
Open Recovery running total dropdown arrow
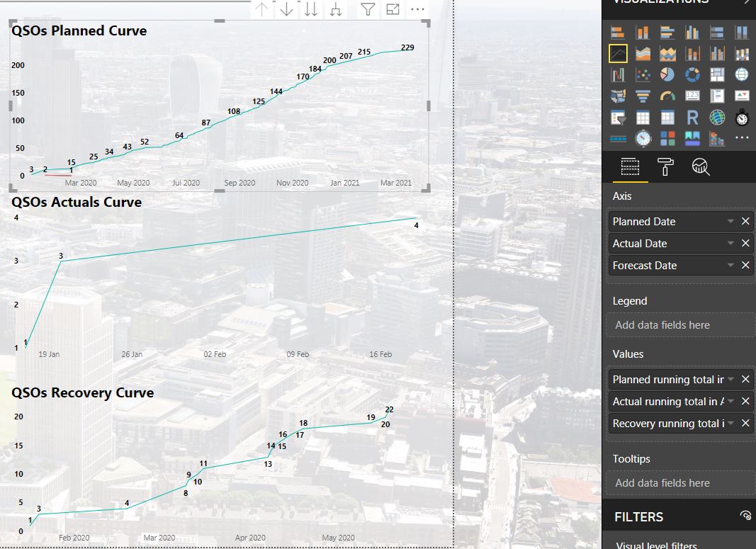click(x=731, y=423)
